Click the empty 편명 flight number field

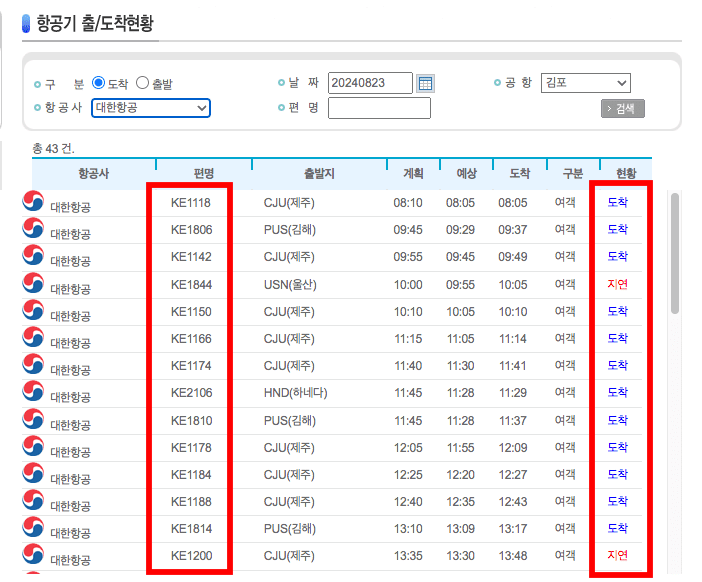379,108
